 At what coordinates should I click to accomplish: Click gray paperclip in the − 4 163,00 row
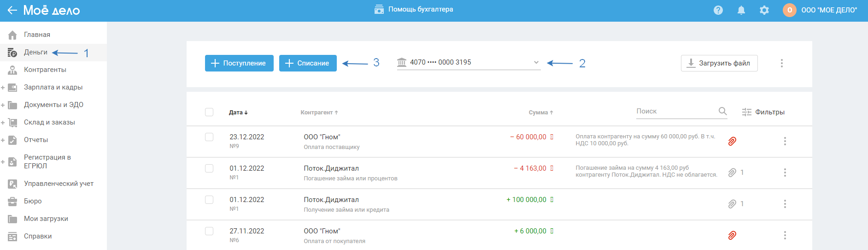732,173
